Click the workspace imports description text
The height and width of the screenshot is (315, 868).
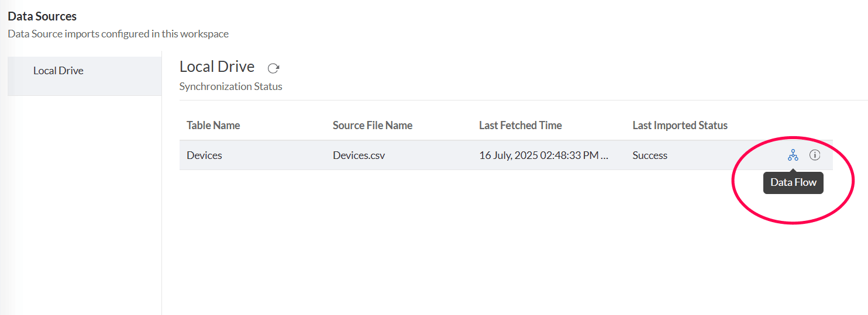pos(118,34)
